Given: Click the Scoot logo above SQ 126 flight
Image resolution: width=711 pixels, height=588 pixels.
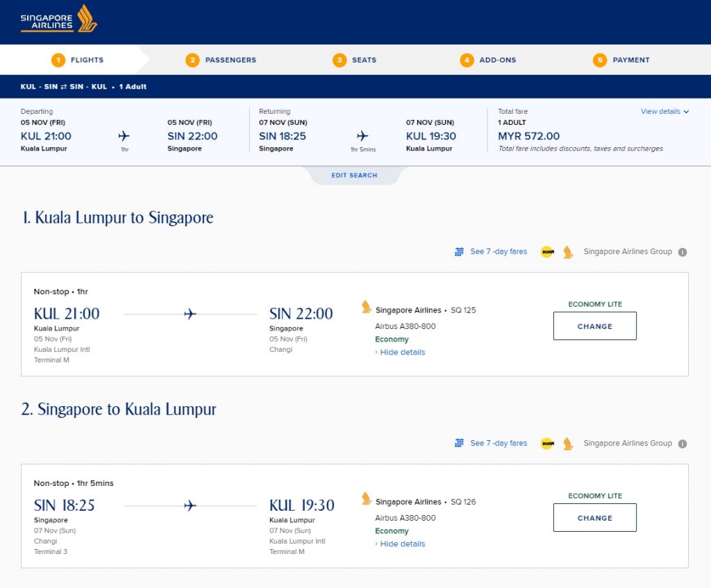Looking at the screenshot, I should pos(548,444).
